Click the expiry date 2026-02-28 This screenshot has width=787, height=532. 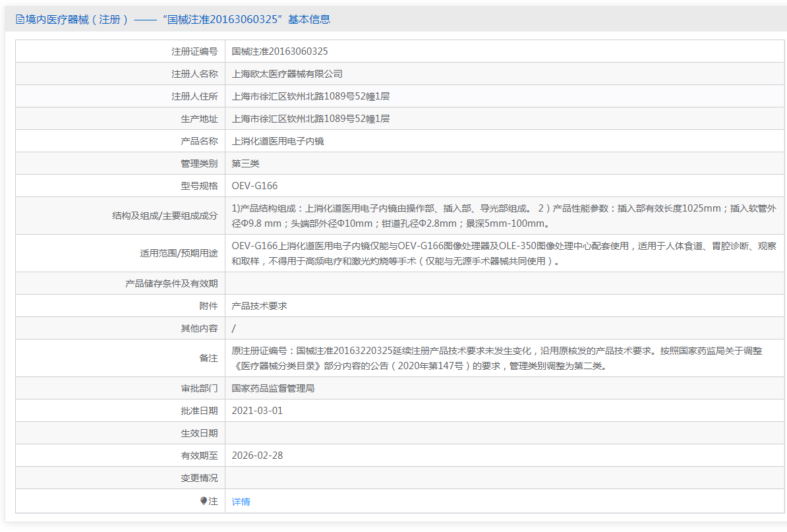[257, 456]
